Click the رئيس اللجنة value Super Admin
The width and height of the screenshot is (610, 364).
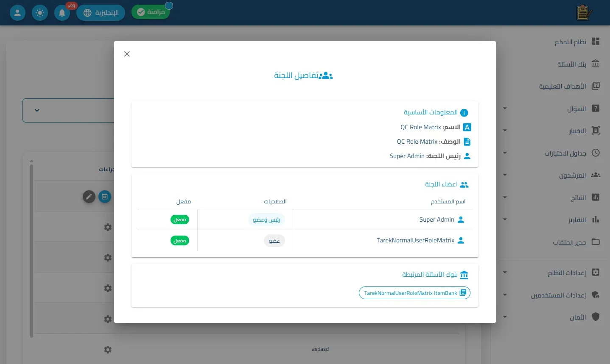point(407,156)
